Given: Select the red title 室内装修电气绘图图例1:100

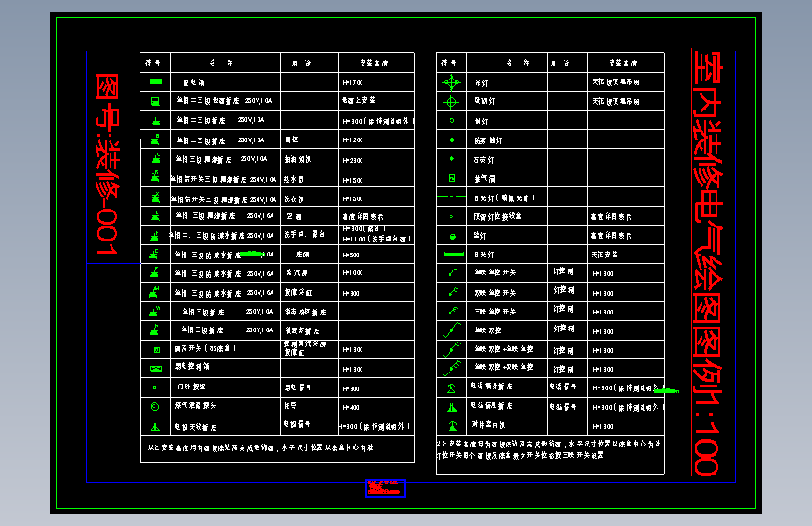Looking at the screenshot, I should [x=708, y=264].
